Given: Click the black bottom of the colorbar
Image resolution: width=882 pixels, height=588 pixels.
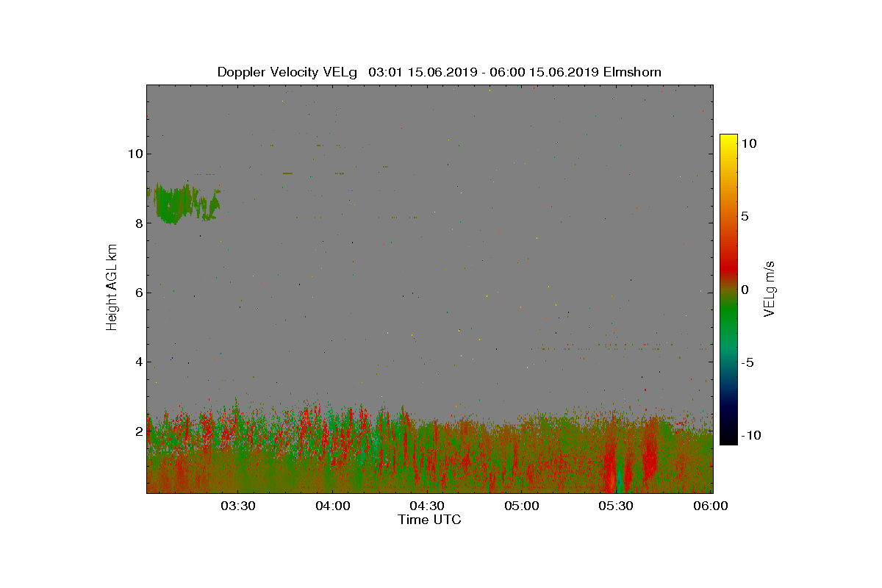Looking at the screenshot, I should [728, 438].
